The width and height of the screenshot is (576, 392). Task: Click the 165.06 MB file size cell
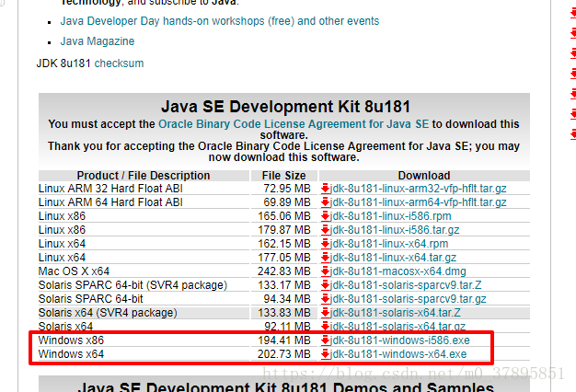(284, 216)
